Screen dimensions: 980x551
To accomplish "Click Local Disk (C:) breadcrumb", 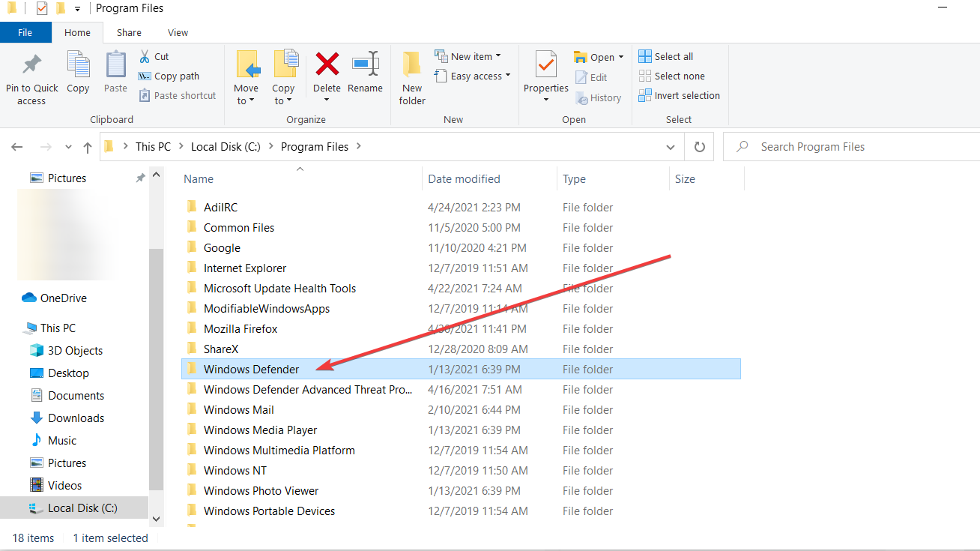I will [x=226, y=147].
